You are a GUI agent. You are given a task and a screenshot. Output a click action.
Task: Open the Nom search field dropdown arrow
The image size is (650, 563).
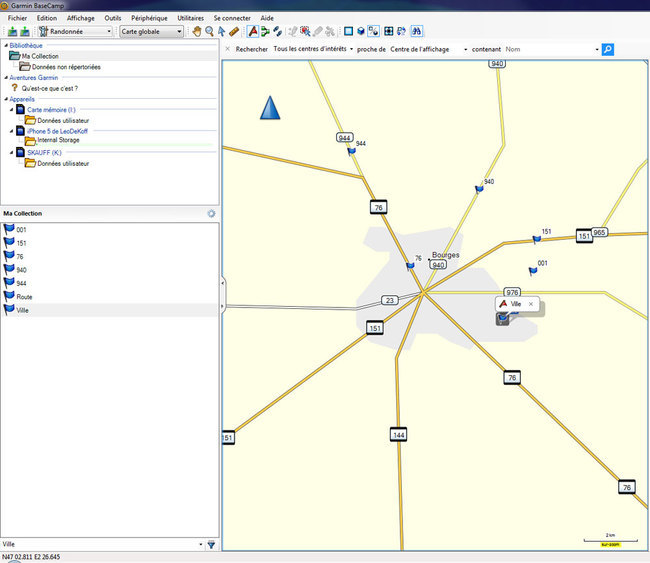[x=597, y=49]
